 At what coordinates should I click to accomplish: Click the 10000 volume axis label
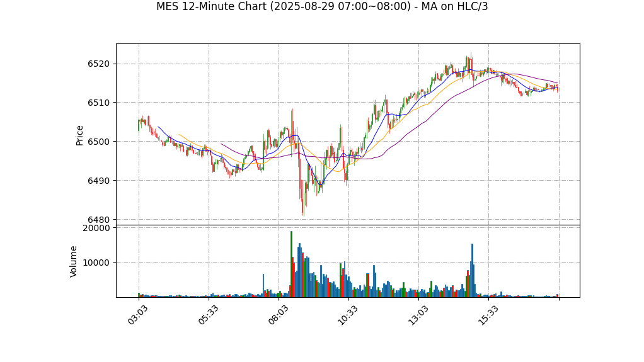96,263
